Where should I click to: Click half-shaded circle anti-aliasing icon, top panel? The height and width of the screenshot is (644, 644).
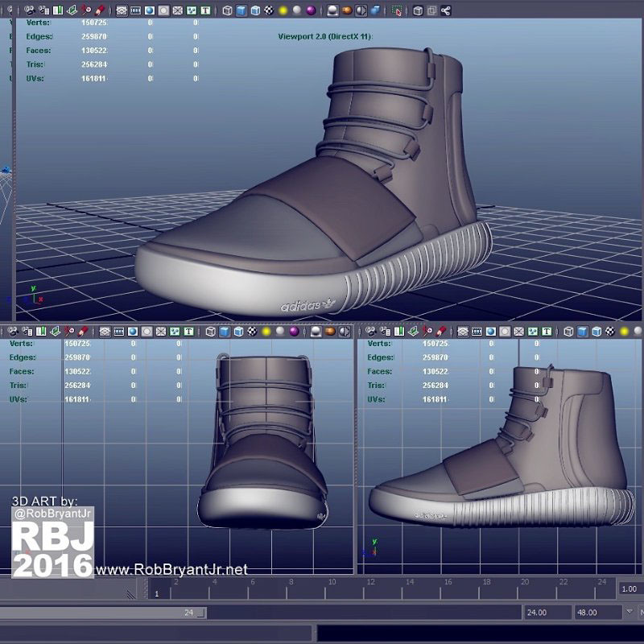[x=361, y=10]
